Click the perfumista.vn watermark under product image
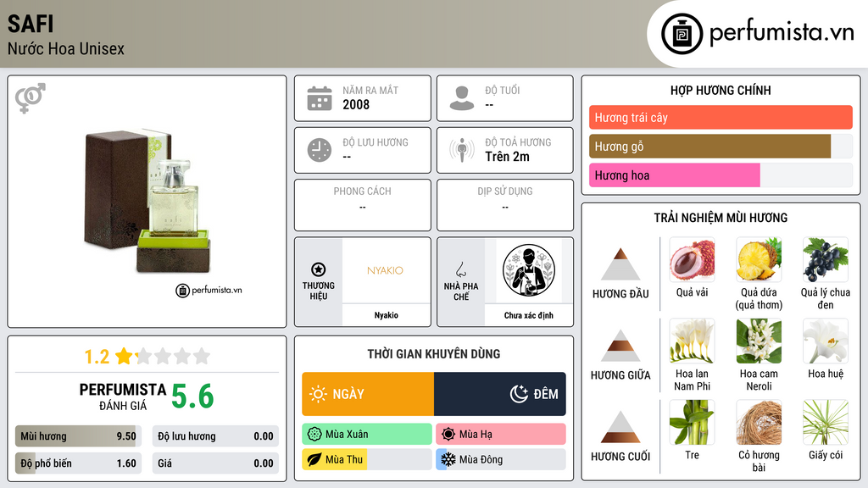This screenshot has width=868, height=488. pos(209,290)
